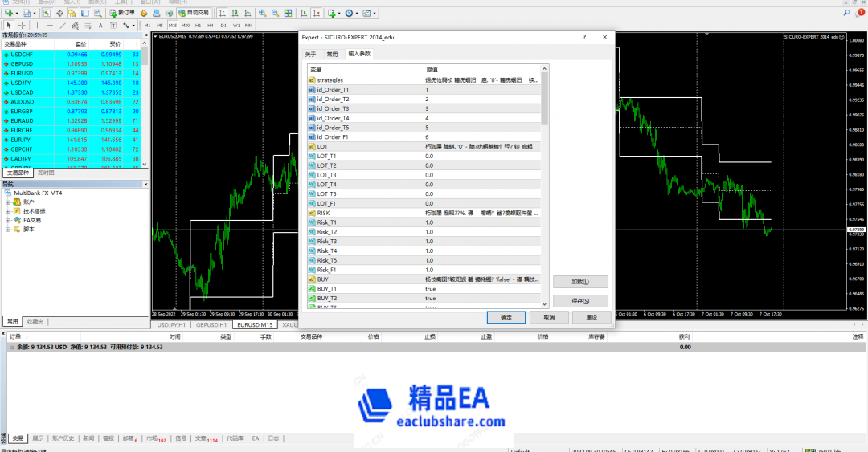Switch chart to line chart icon

click(x=248, y=13)
